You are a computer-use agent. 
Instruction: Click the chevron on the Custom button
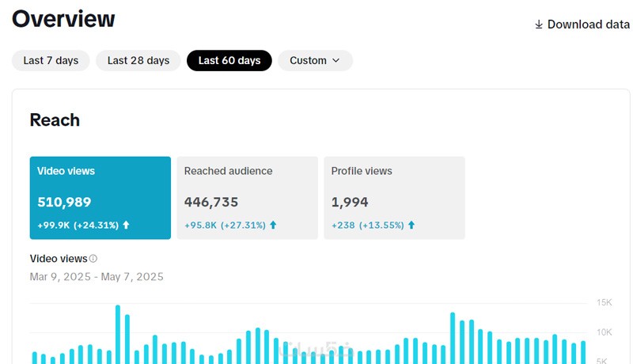pos(335,60)
